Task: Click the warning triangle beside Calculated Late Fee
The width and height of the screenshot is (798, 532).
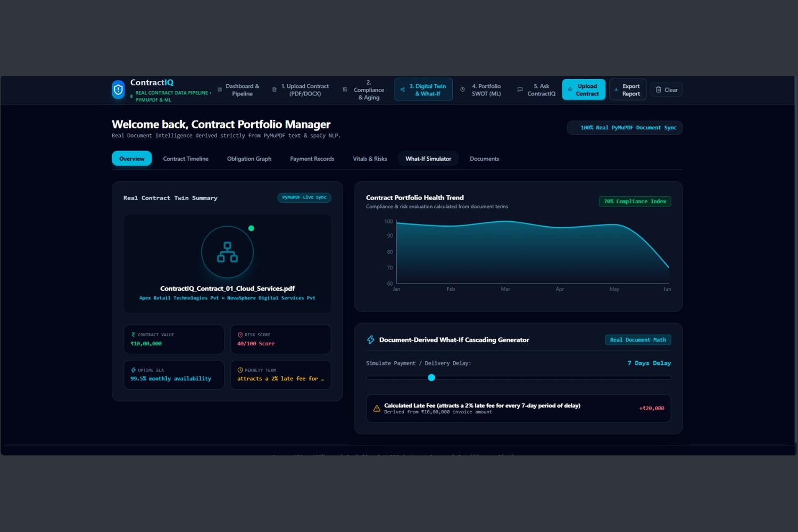Action: (377, 409)
